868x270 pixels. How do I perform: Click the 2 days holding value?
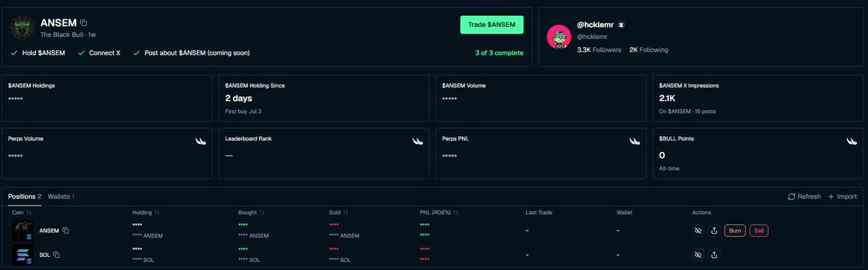(239, 98)
